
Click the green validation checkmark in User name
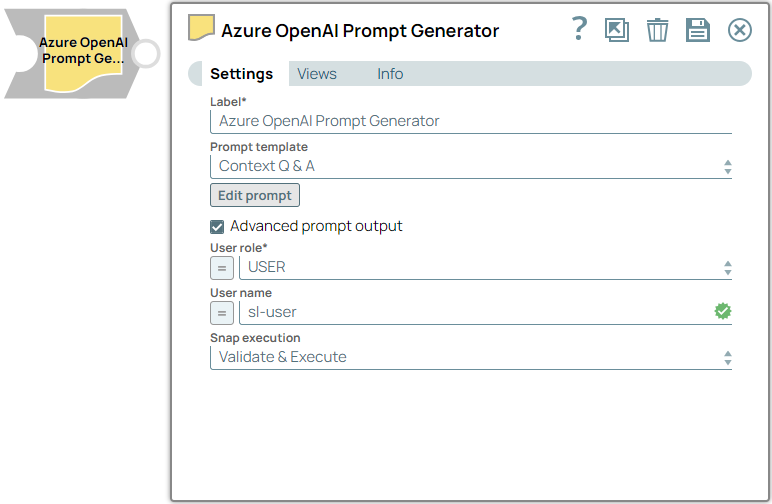coord(722,311)
